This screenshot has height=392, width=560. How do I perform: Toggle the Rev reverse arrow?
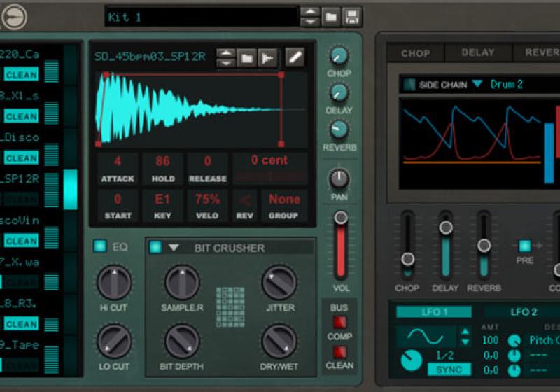point(245,200)
